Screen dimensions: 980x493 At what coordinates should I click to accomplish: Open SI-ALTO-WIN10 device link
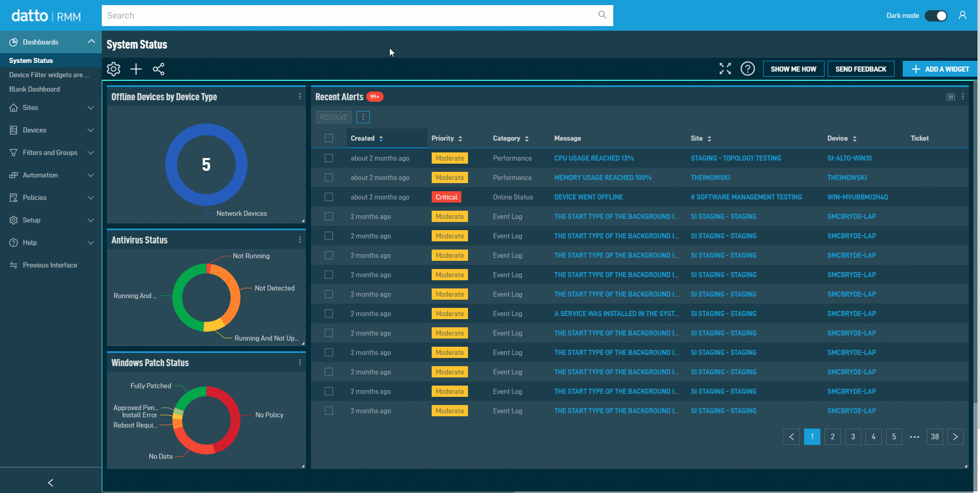click(850, 158)
